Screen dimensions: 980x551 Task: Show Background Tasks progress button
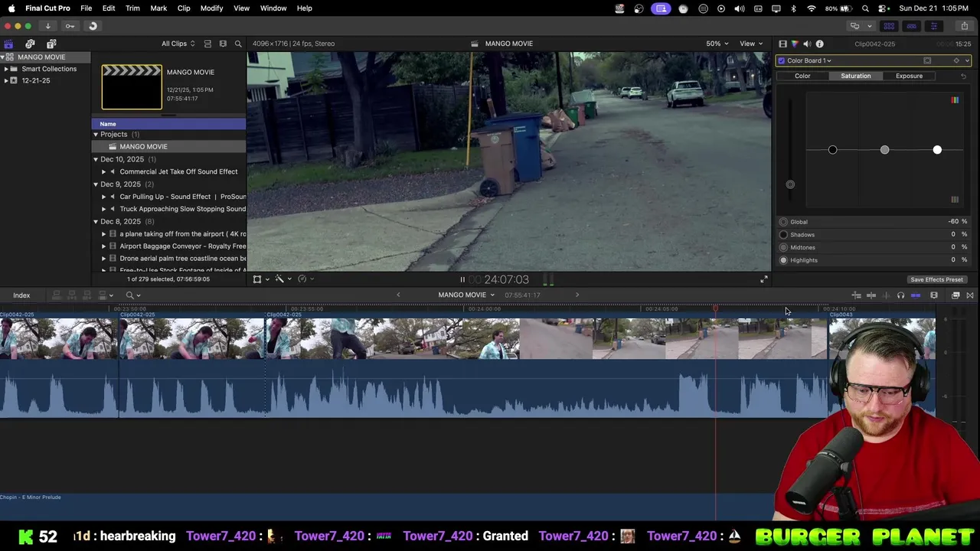click(93, 26)
